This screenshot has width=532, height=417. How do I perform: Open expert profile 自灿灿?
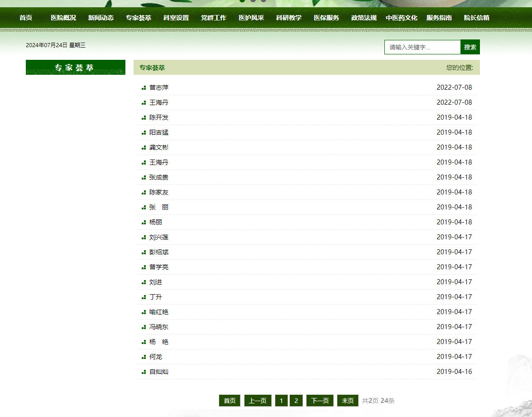coord(159,372)
